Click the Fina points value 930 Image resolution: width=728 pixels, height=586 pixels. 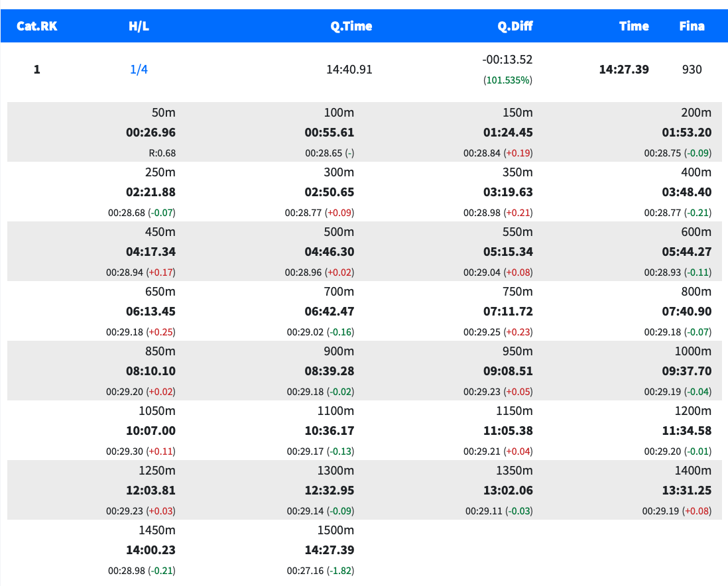point(692,70)
